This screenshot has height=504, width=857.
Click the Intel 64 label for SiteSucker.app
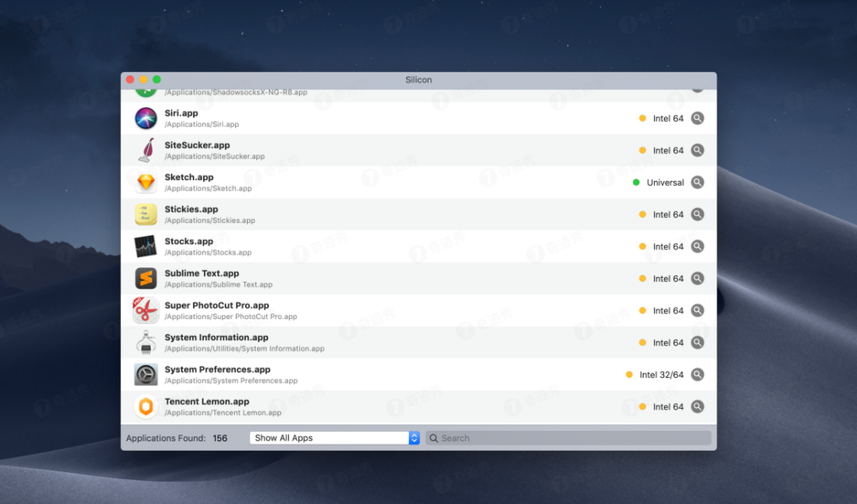(668, 150)
